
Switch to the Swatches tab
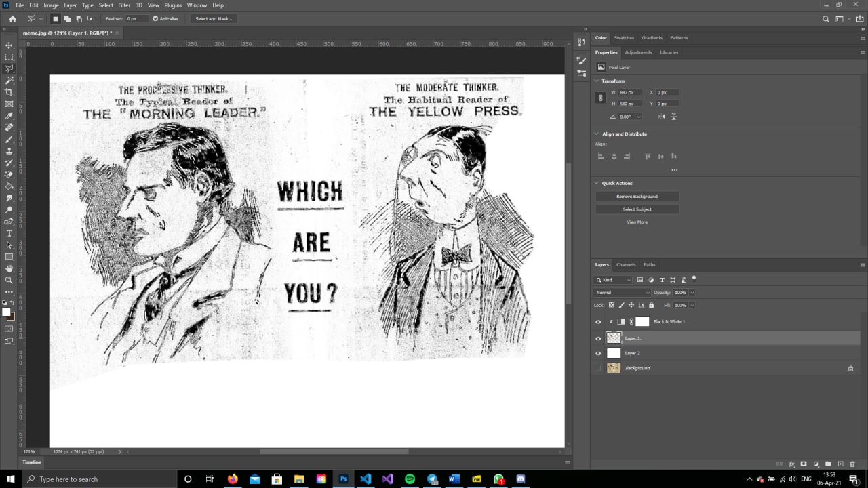pyautogui.click(x=624, y=38)
